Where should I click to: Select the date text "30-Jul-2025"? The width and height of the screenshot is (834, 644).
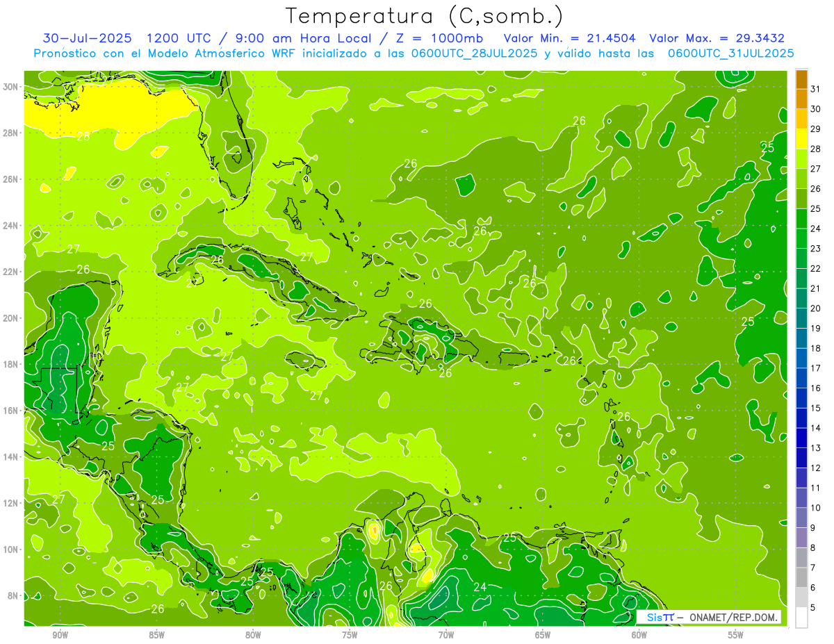click(88, 38)
